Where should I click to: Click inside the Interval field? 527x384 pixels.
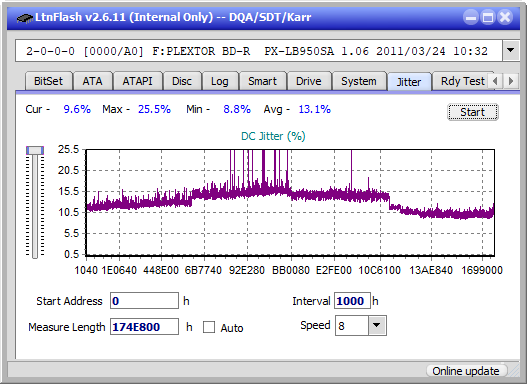(352, 301)
